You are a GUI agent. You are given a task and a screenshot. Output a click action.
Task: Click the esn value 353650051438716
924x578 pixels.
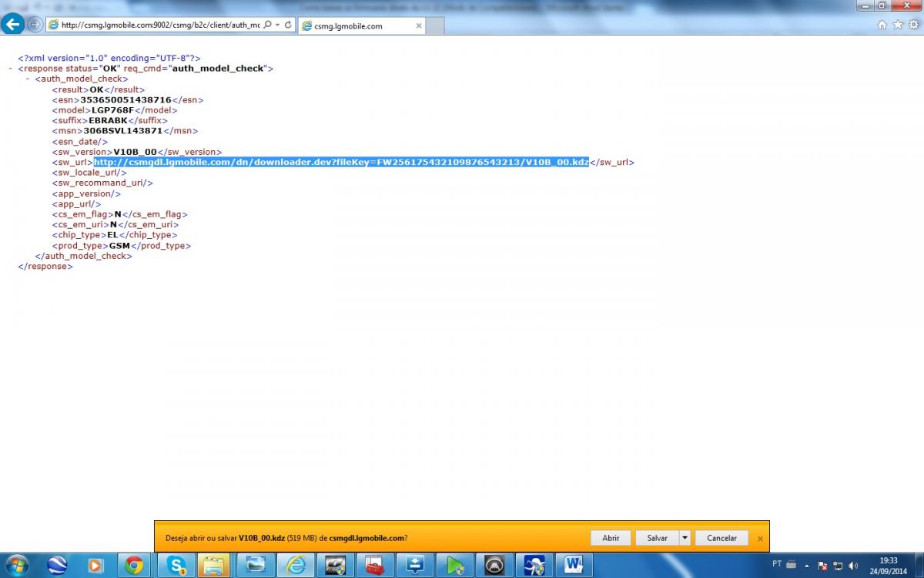(x=126, y=99)
